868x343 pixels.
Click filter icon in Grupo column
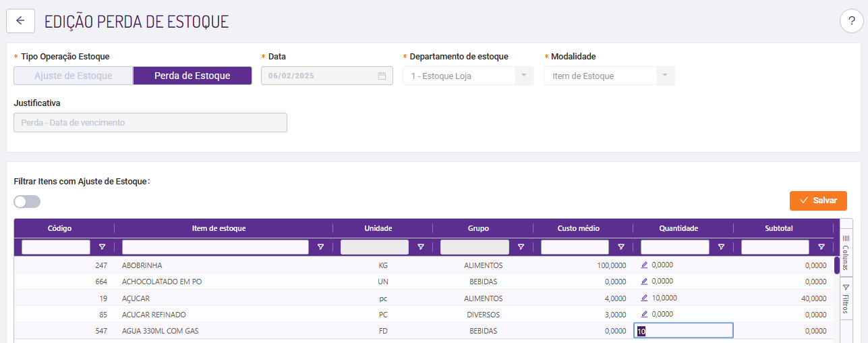tap(521, 247)
